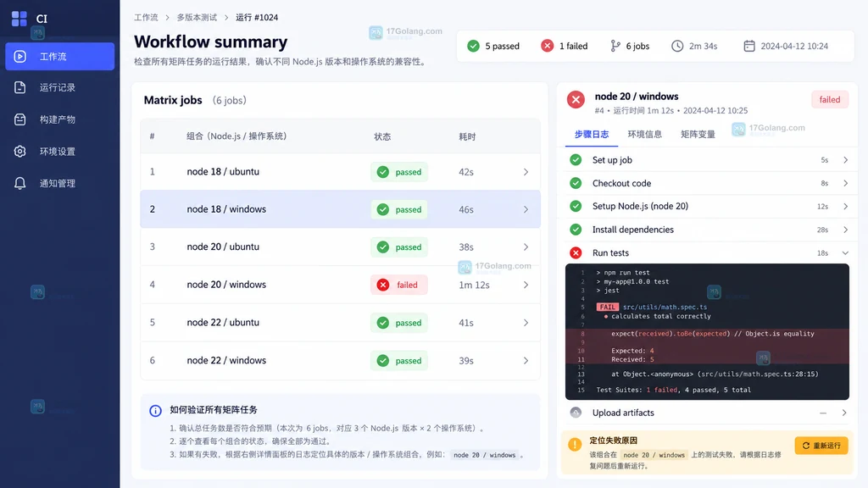
Task: Click passed badge for node 18 / windows
Action: click(399, 210)
